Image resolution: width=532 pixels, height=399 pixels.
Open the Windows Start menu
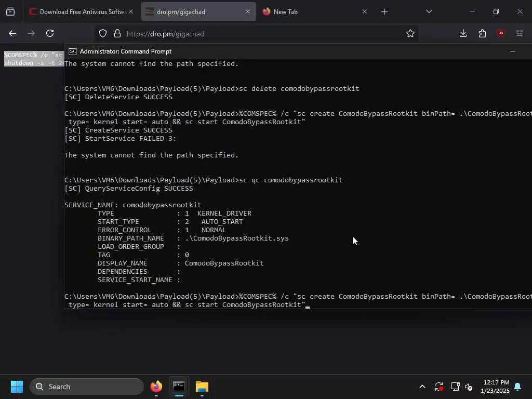pos(17,387)
